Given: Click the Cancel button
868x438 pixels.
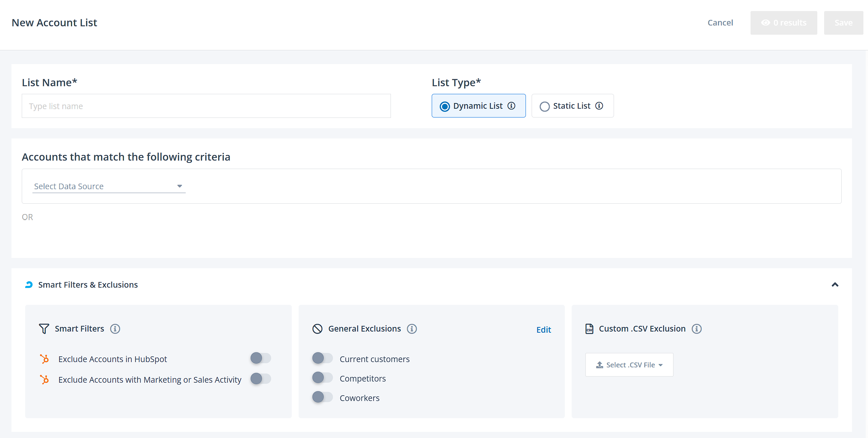Looking at the screenshot, I should [720, 23].
